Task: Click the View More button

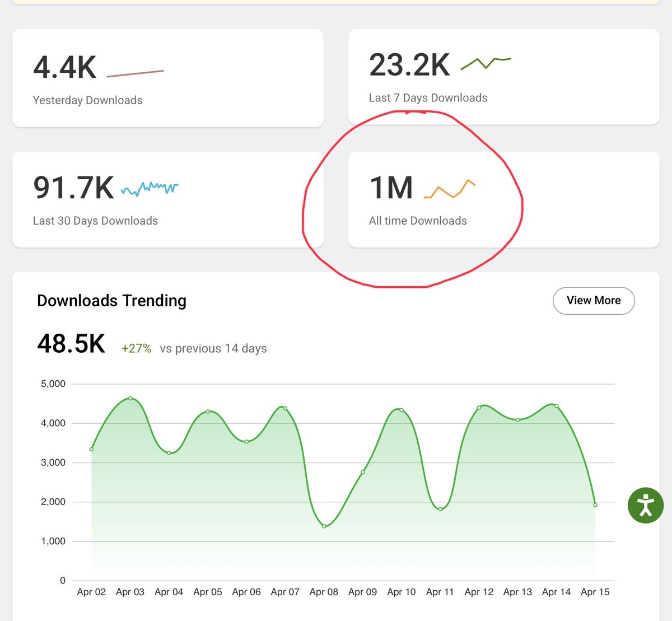Action: 594,301
